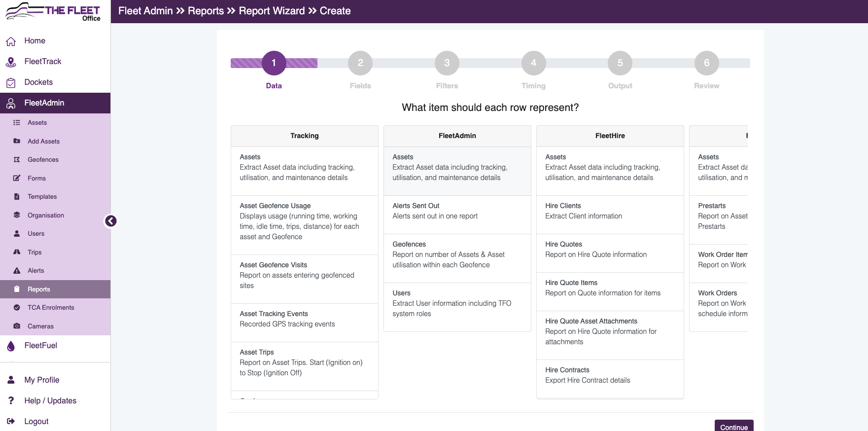Viewport: 868px width, 431px height.
Task: Select Asset Tracking Events data option
Action: 305,323
